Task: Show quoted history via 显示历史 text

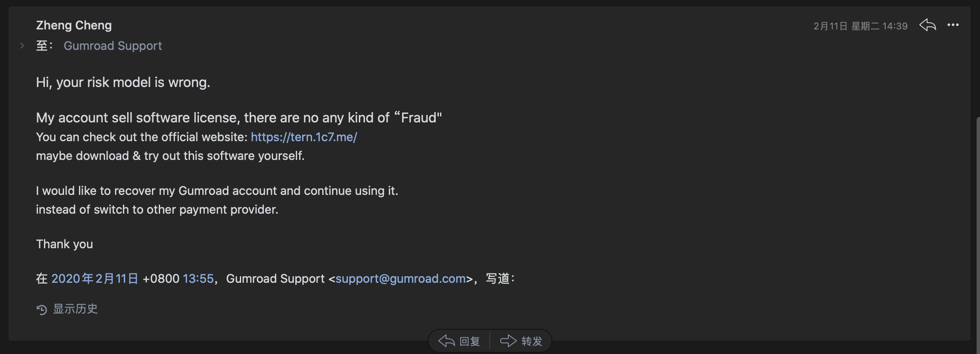Action: (76, 309)
